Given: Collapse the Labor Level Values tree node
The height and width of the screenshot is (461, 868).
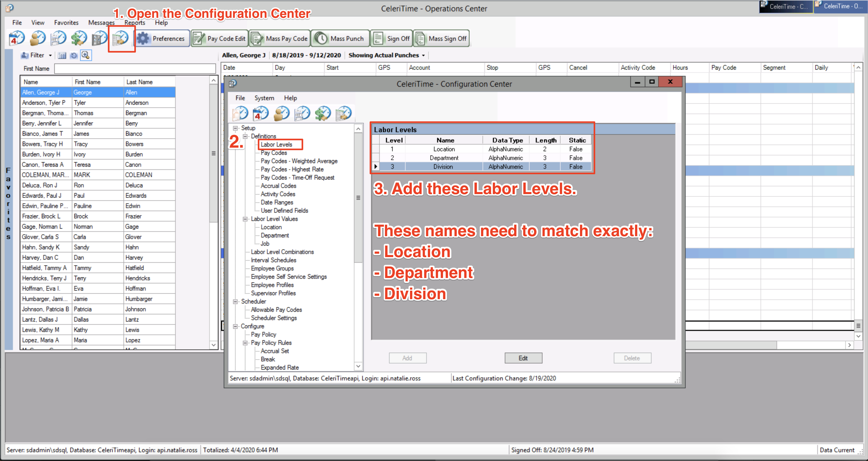Looking at the screenshot, I should coord(245,219).
